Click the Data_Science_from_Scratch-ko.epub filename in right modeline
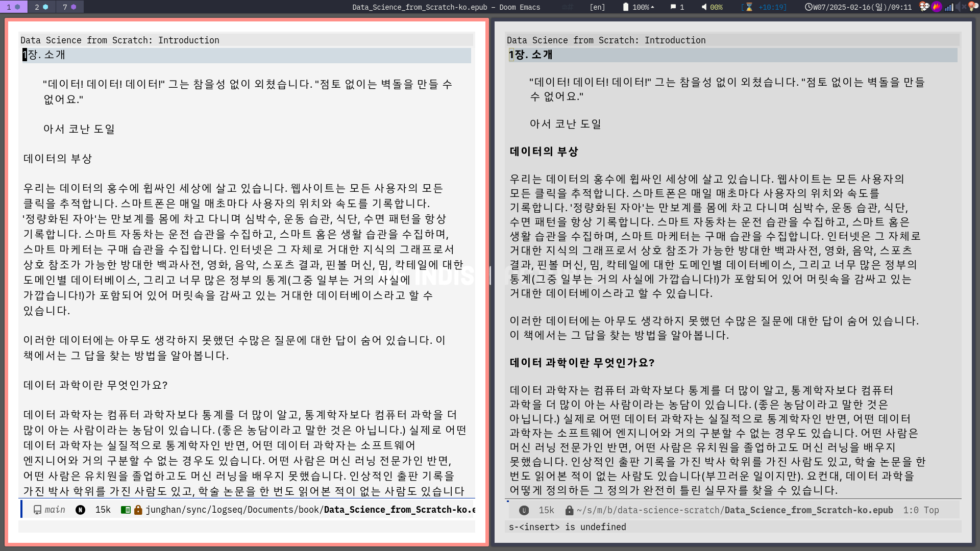 (808, 510)
